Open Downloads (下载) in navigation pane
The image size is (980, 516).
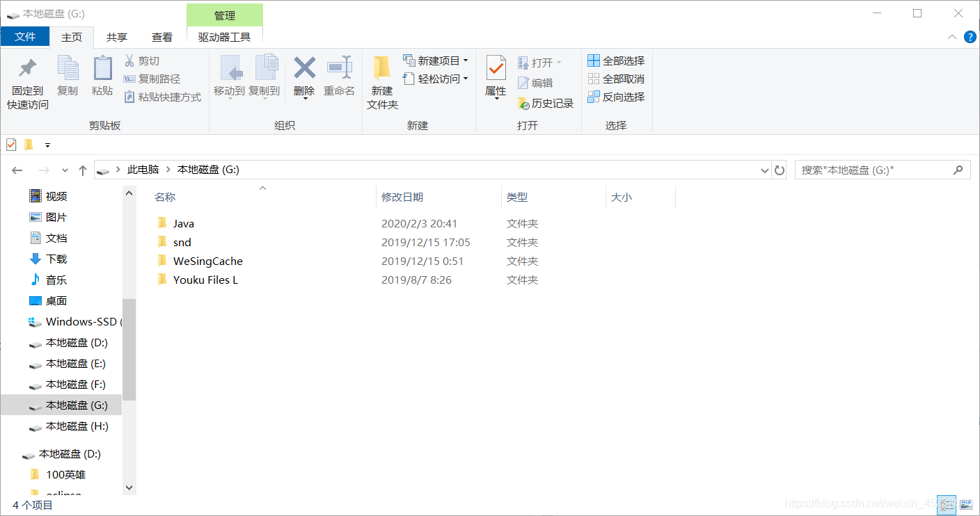coord(56,259)
